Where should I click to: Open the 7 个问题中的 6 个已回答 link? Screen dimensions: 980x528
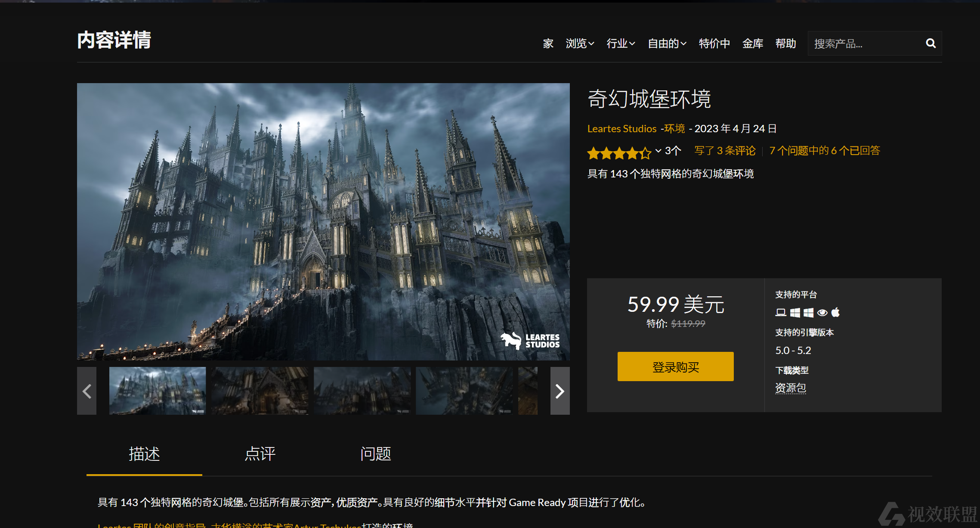point(825,151)
